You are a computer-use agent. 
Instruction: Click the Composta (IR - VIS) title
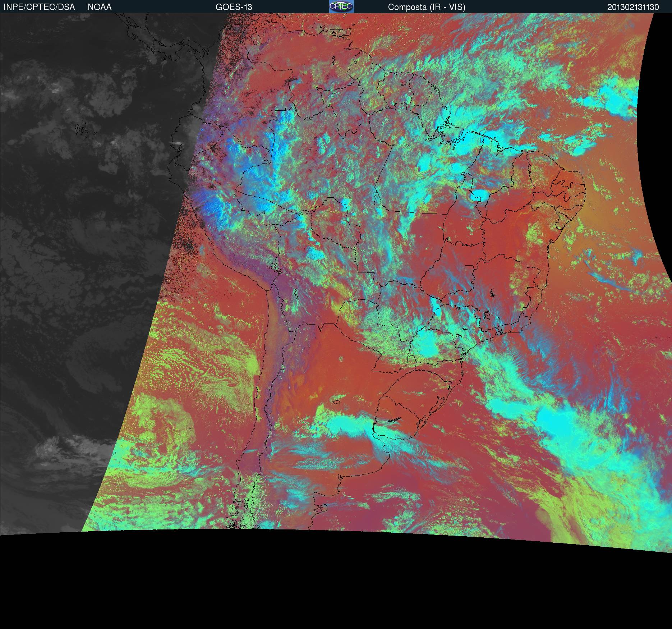pyautogui.click(x=427, y=7)
